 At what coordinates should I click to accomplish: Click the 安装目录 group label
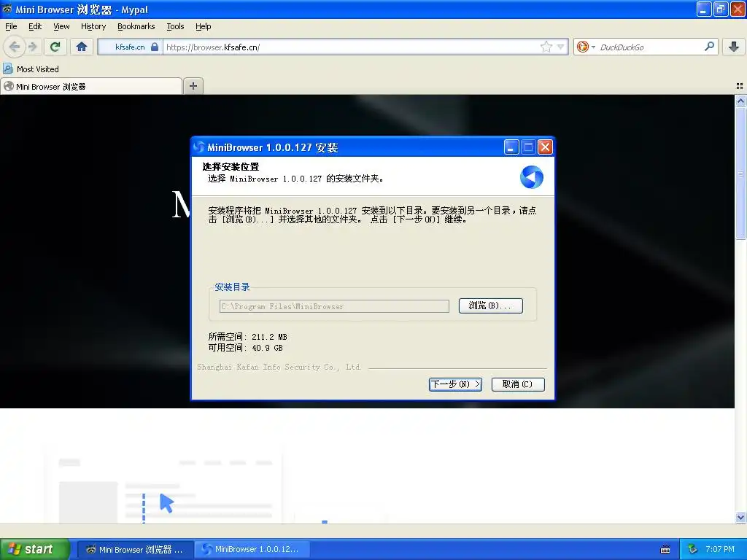tap(232, 287)
